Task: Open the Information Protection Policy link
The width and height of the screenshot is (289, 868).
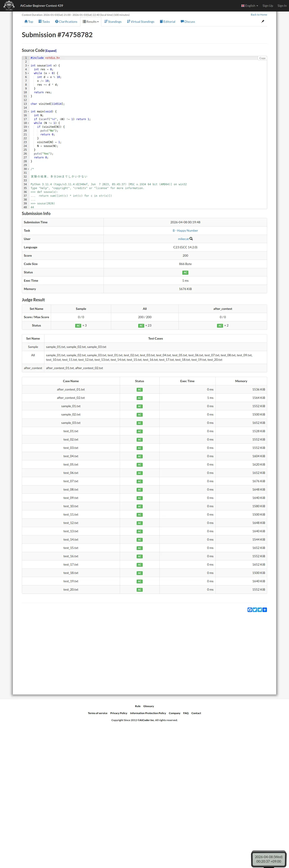Action: (x=148, y=713)
